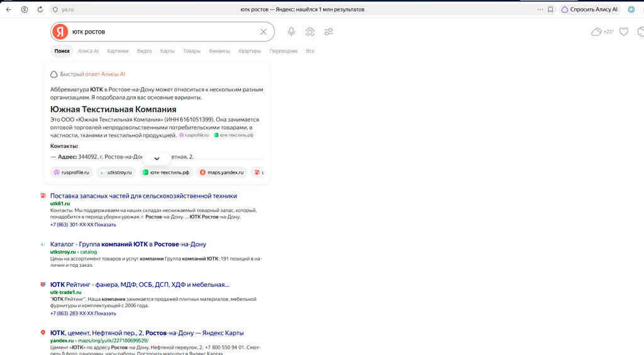
Task: Open image search with the camera icon
Action: [310, 31]
